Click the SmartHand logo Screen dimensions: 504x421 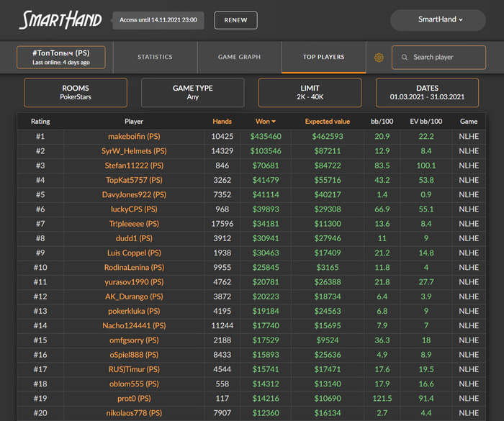(60, 20)
